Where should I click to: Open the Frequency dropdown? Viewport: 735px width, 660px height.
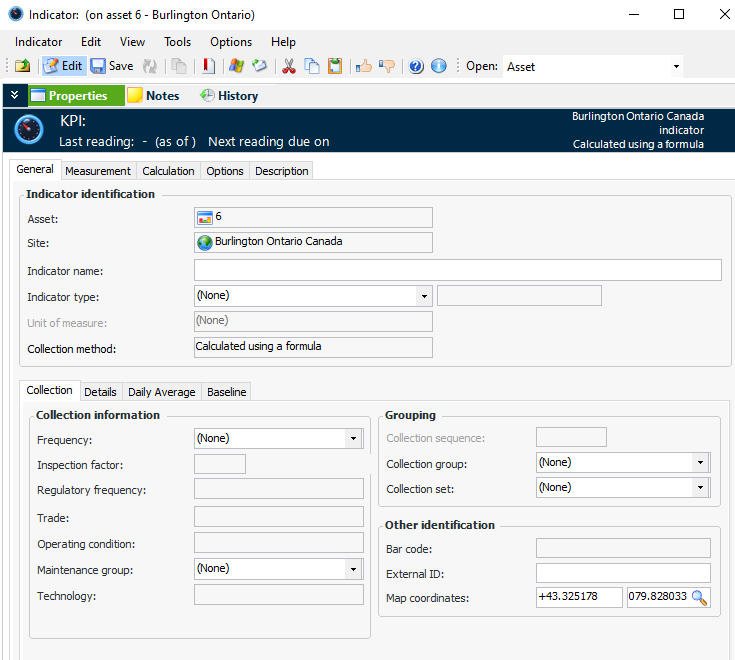point(353,439)
